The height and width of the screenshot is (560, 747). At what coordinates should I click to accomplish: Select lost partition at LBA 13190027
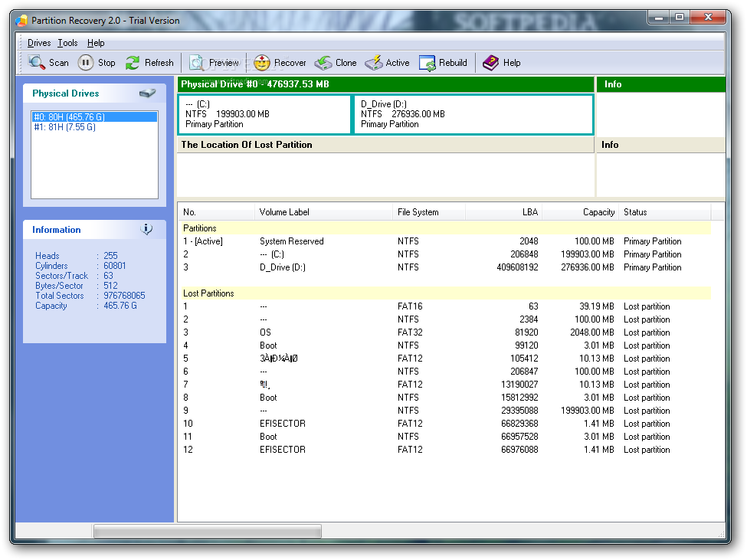[x=444, y=385]
